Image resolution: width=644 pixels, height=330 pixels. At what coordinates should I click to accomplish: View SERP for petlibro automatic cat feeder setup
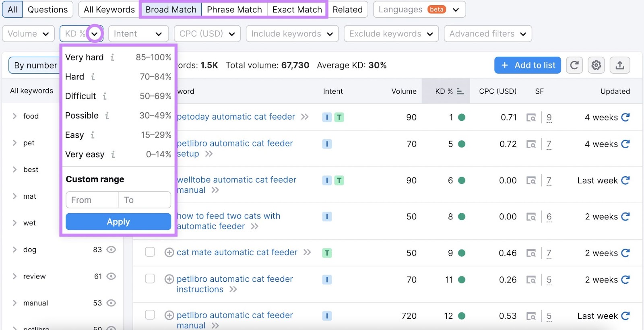(531, 144)
